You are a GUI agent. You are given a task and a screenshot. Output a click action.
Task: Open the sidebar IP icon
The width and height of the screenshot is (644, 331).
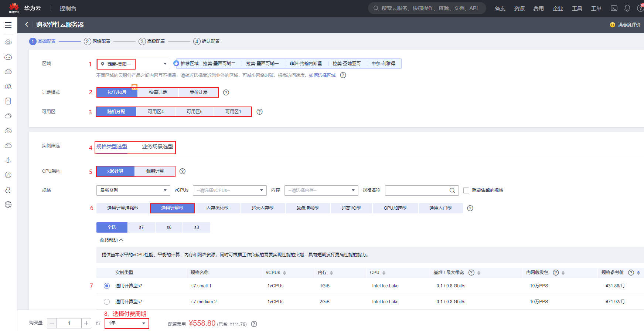pyautogui.click(x=8, y=175)
